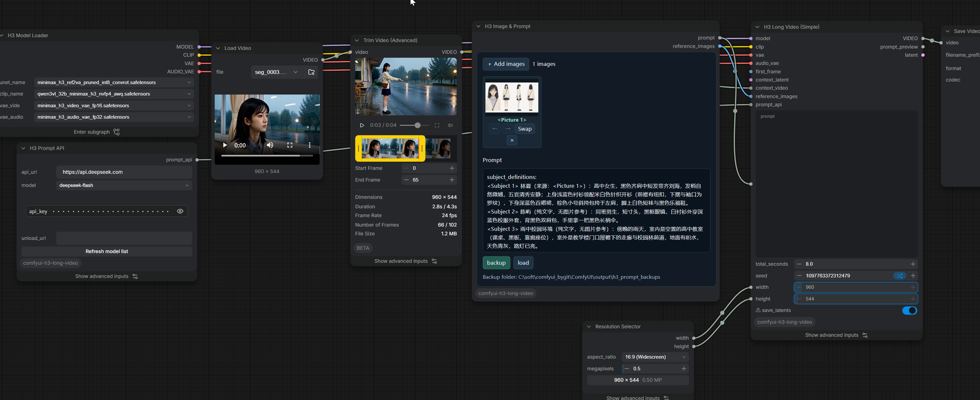The height and width of the screenshot is (400, 980).
Task: Collapse the H3 Prompt API node
Action: (x=23, y=148)
